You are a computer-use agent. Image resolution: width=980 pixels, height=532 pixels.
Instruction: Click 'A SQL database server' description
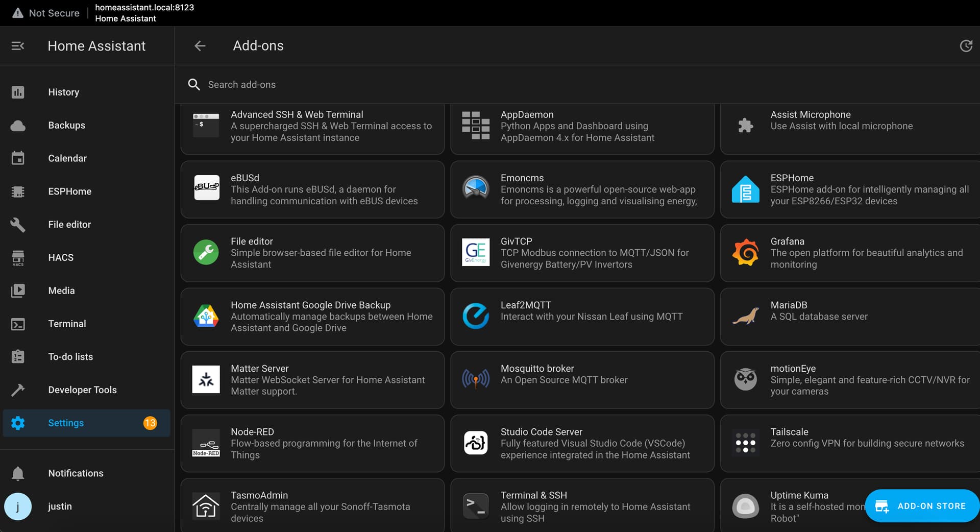(x=819, y=317)
